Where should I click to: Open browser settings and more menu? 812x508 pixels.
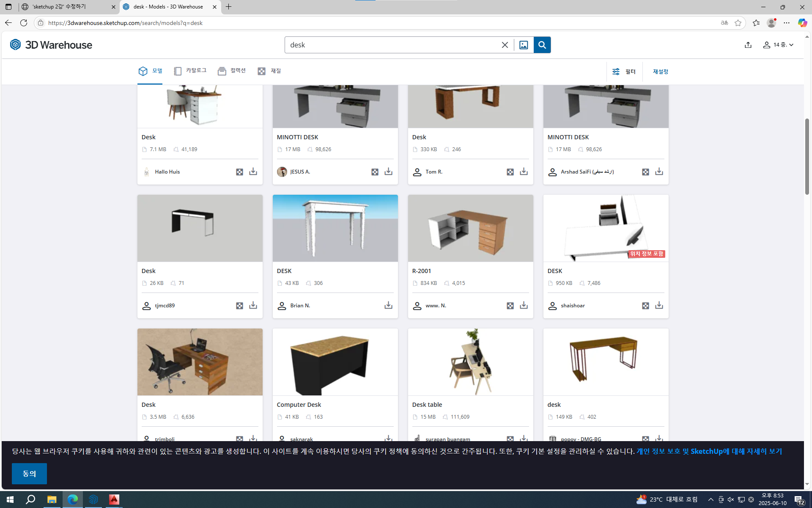click(x=786, y=23)
